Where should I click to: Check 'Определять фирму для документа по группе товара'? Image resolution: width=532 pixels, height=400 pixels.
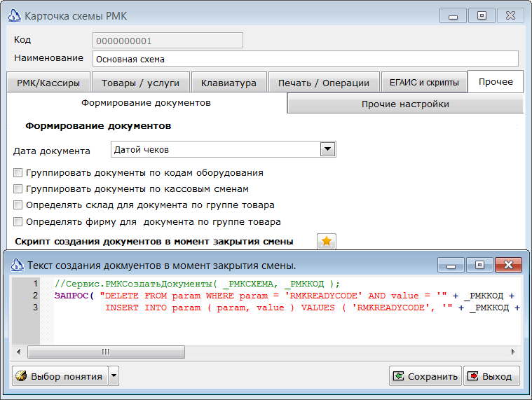point(18,221)
